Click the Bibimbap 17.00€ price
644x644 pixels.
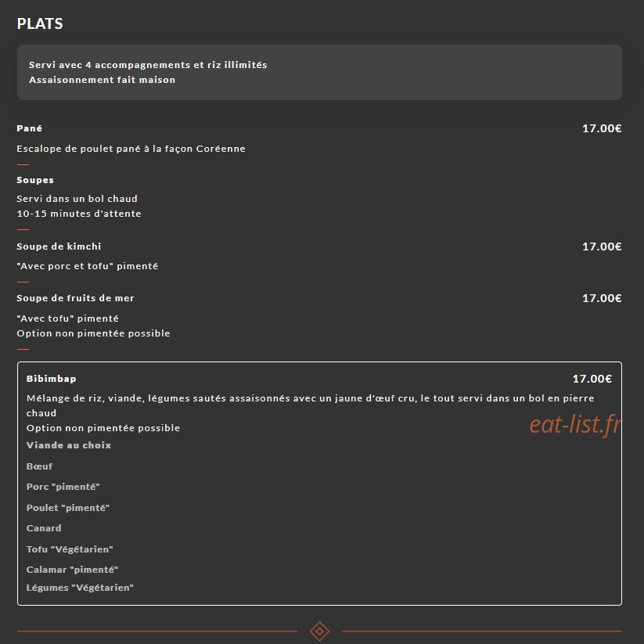click(592, 379)
